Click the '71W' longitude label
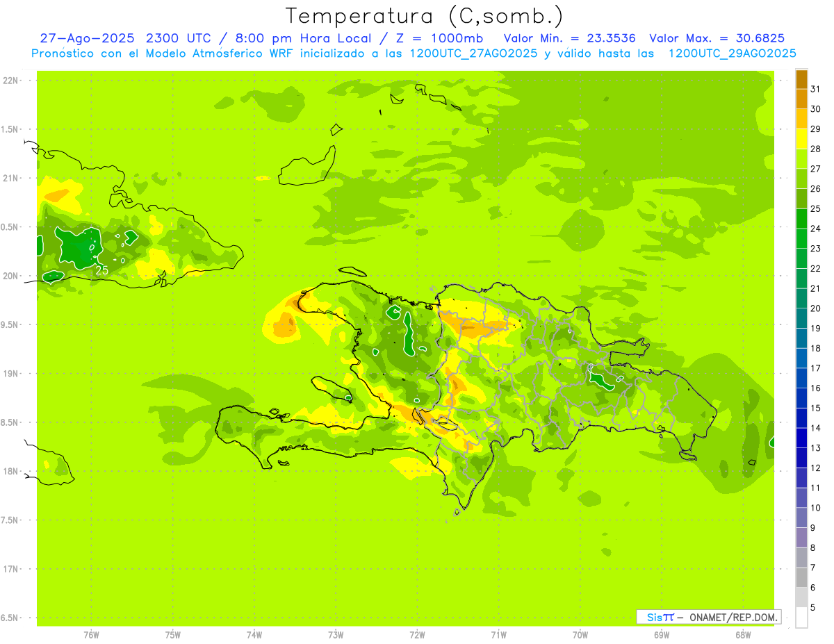Viewport: 834px width, 644px height. [498, 634]
